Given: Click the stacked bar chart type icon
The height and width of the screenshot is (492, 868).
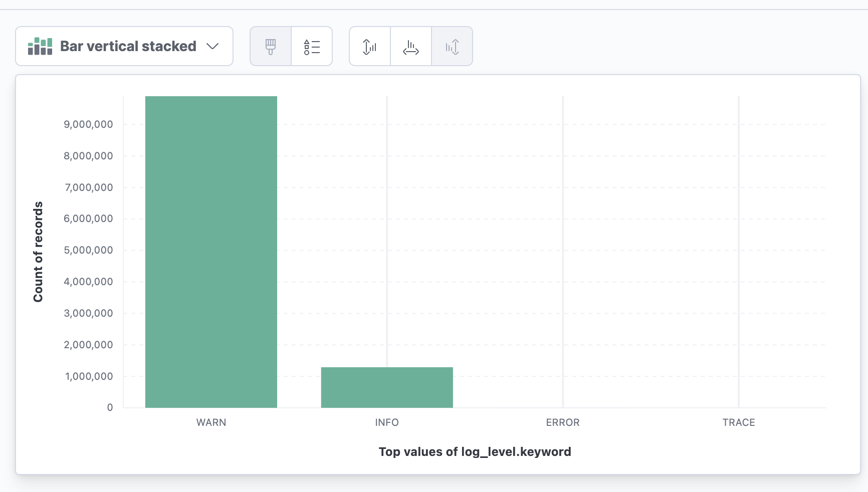Looking at the screenshot, I should (40, 46).
